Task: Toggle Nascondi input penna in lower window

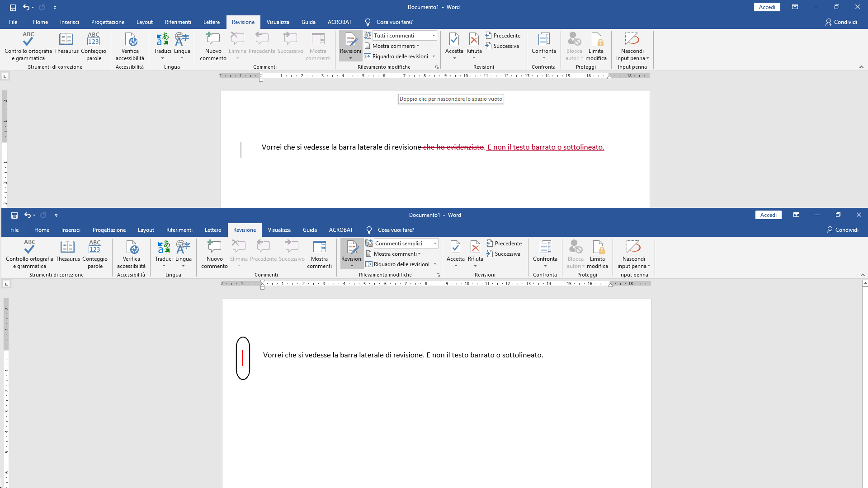Action: click(x=633, y=254)
